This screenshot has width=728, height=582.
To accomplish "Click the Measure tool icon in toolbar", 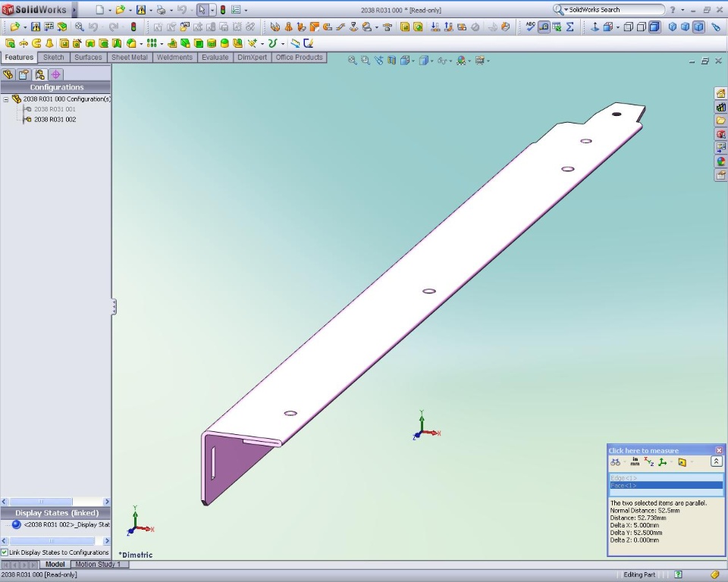I will pyautogui.click(x=544, y=27).
